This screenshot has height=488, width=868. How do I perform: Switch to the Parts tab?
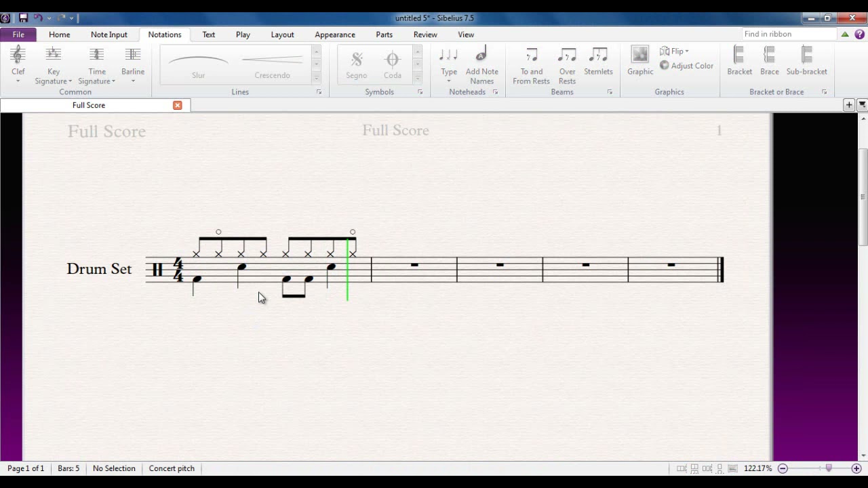pyautogui.click(x=384, y=35)
